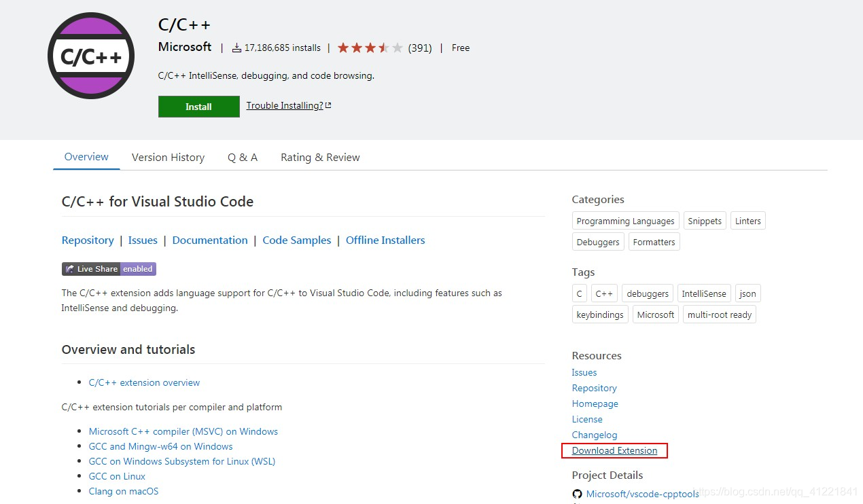Open GCC and Mingw-w64 on Windows link
Image resolution: width=863 pixels, height=504 pixels.
click(x=161, y=446)
